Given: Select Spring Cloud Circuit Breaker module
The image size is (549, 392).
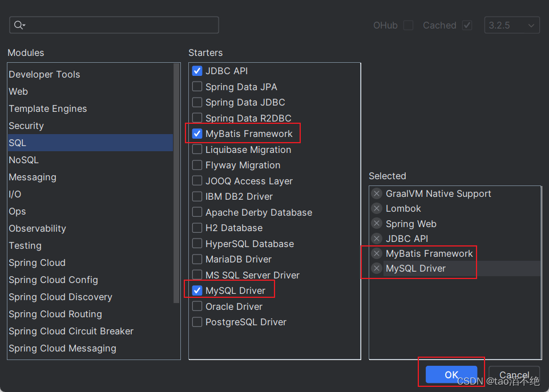Looking at the screenshot, I should pyautogui.click(x=90, y=332).
